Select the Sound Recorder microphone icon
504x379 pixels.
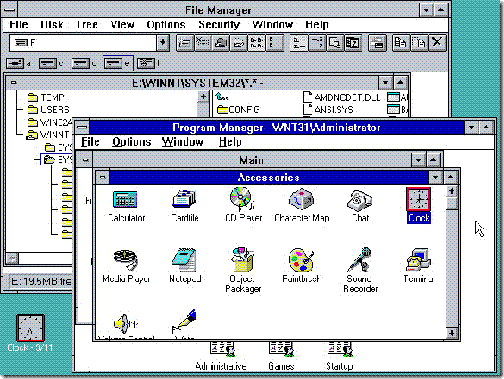(x=359, y=259)
